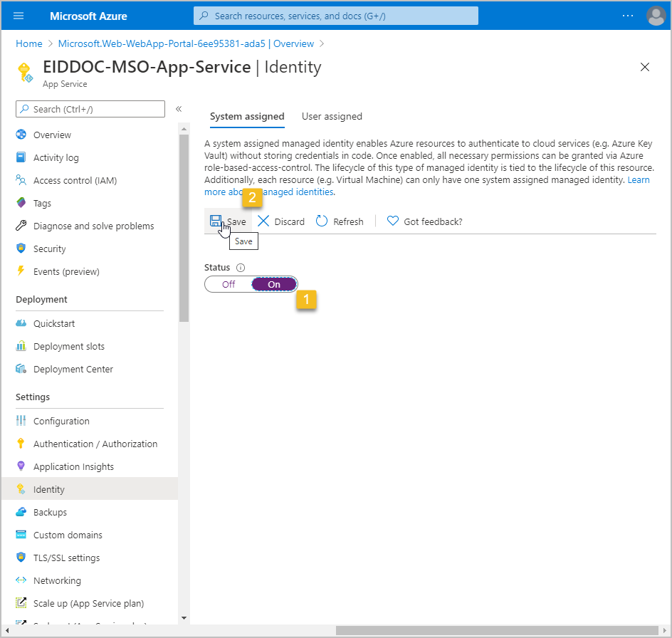This screenshot has height=638, width=672.
Task: Click the Discard X icon
Action: (x=263, y=221)
